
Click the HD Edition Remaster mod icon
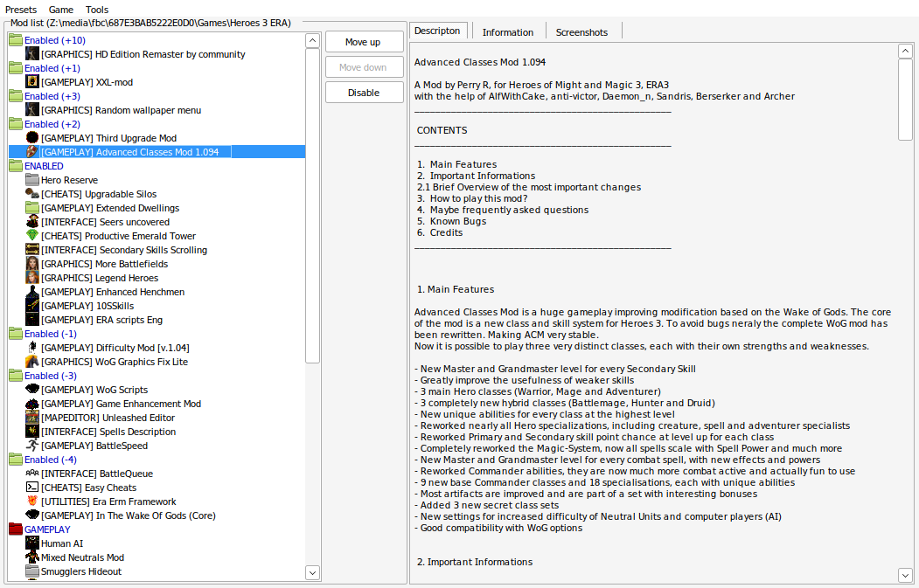32,54
